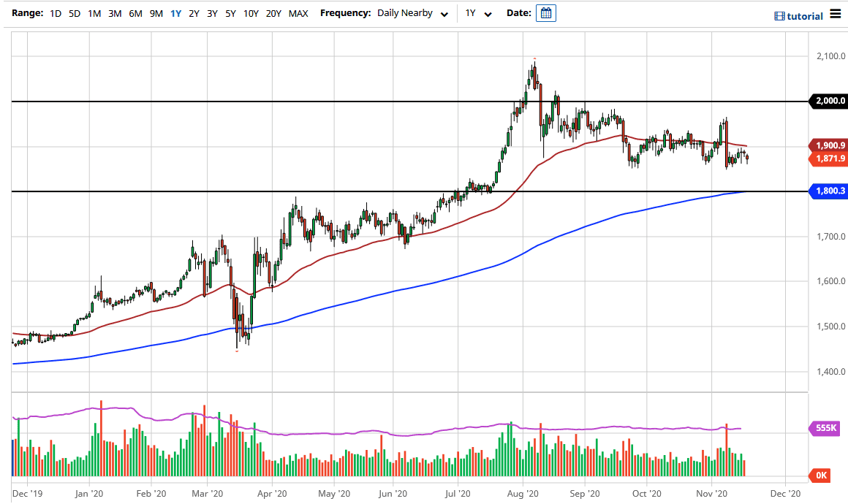Click the 0K volume tag
This screenshot has height=504, width=848.
[820, 476]
